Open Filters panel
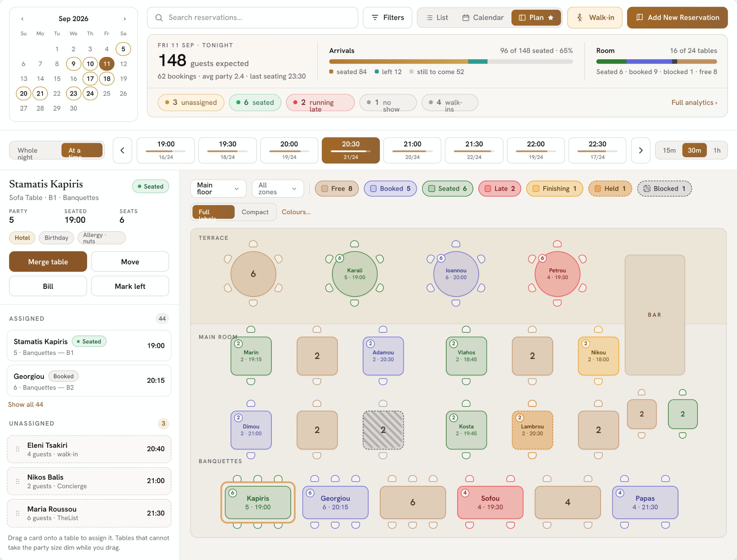The image size is (737, 560). click(x=388, y=18)
